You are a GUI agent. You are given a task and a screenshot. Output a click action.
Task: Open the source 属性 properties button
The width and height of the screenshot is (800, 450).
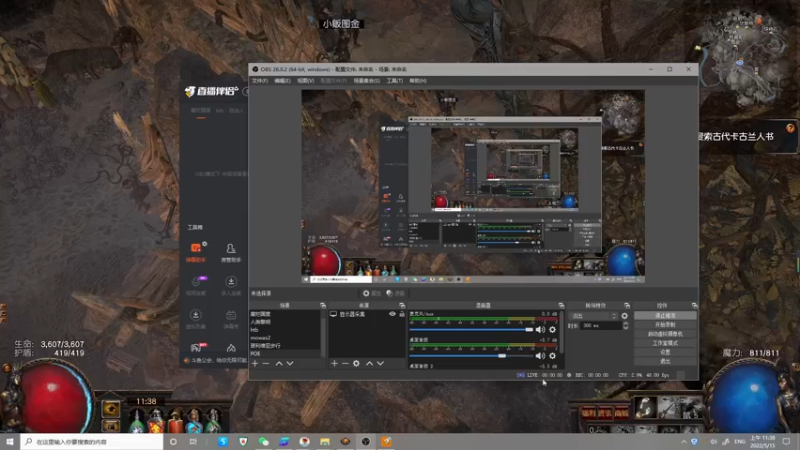tap(372, 293)
